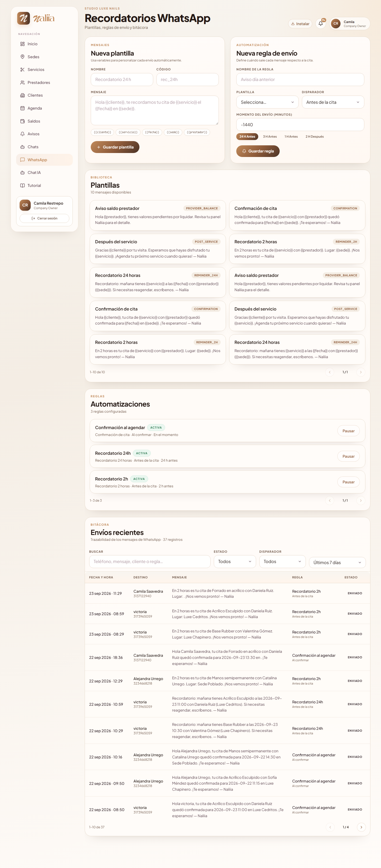
Task: Select the 24 H Antes preset
Action: pyautogui.click(x=247, y=137)
